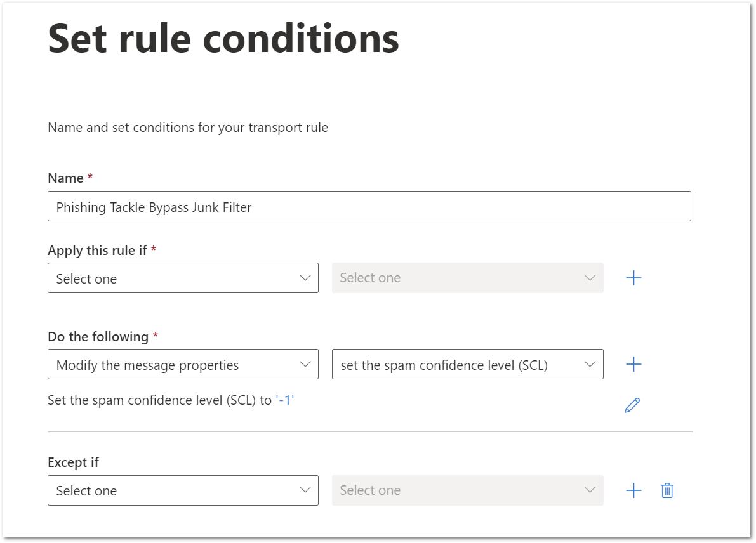Select the Except if label
This screenshot has width=756, height=543.
click(x=73, y=462)
